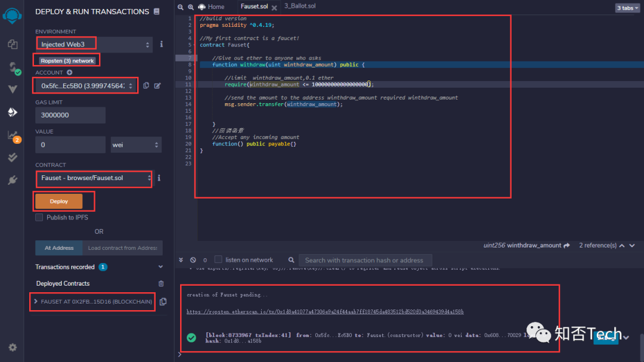Open Settings gear at sidebar bottom
The image size is (644, 362).
click(x=13, y=347)
